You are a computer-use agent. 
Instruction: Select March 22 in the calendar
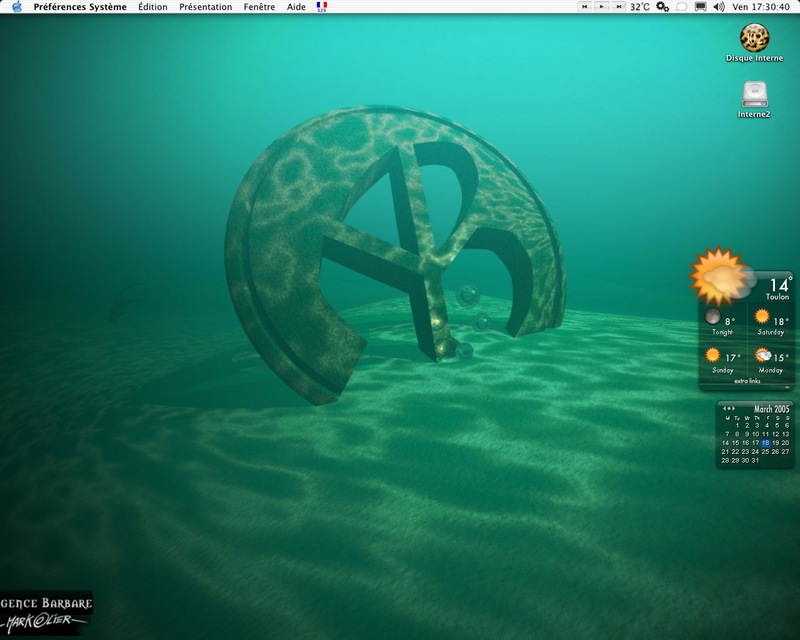click(736, 452)
